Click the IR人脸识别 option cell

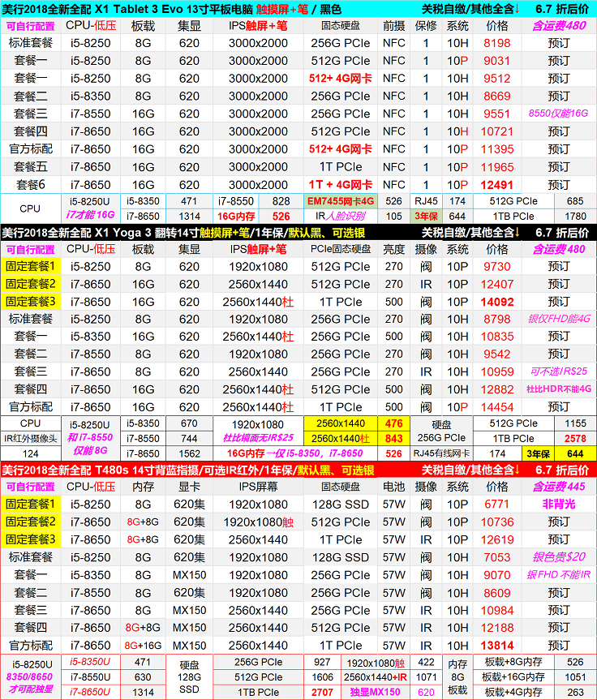click(340, 216)
